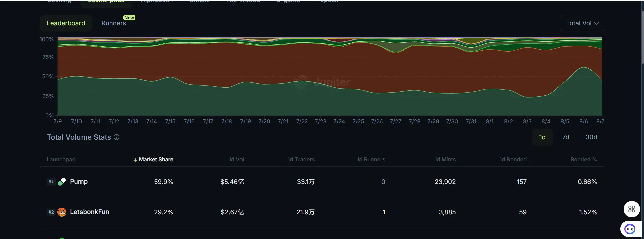
Task: Select the 7d time range
Action: pyautogui.click(x=566, y=137)
